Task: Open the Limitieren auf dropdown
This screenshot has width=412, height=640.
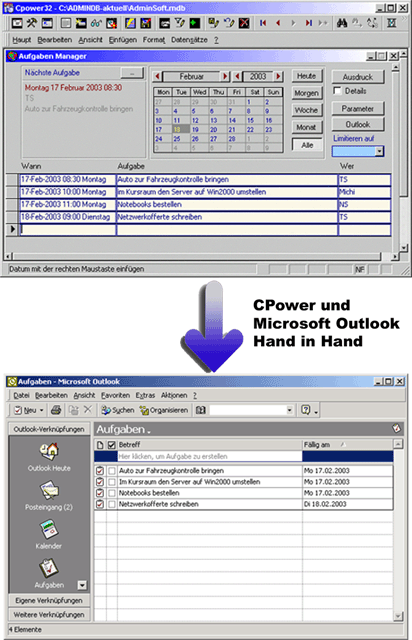Action: click(379, 151)
